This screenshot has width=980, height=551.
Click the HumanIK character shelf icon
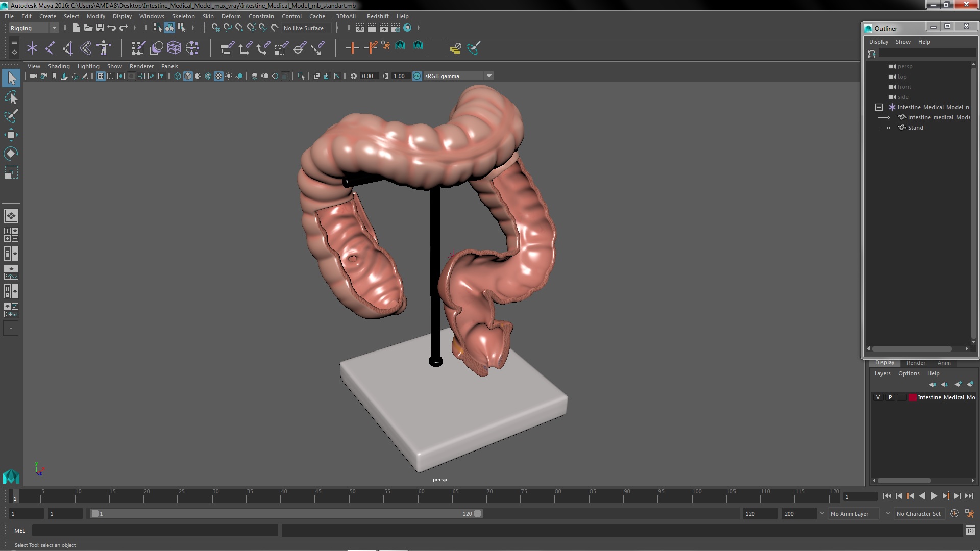104,48
